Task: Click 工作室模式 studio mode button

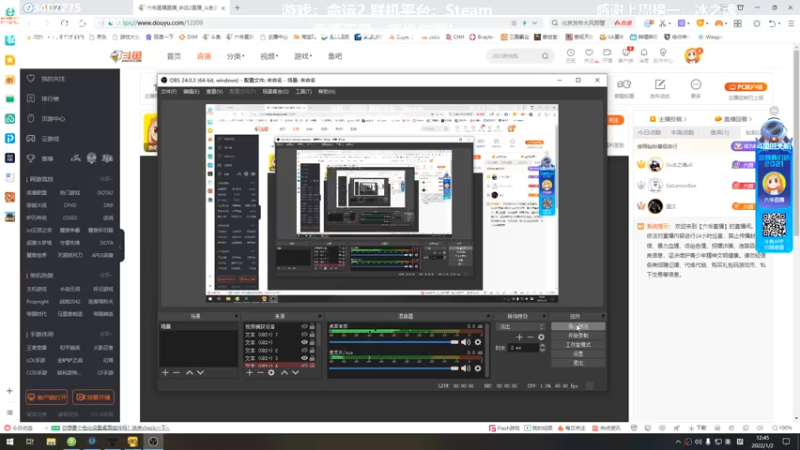Action: pos(578,345)
